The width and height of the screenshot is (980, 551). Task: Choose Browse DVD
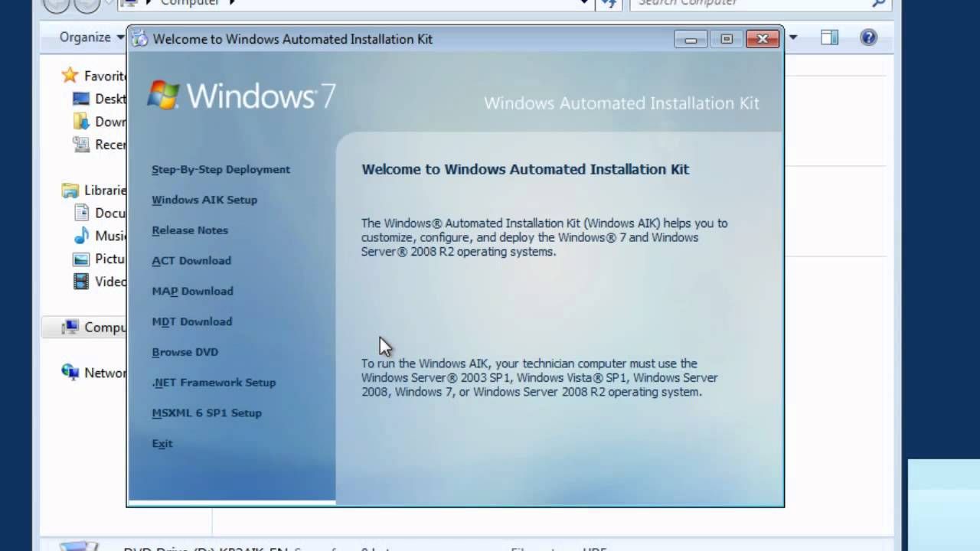(185, 352)
